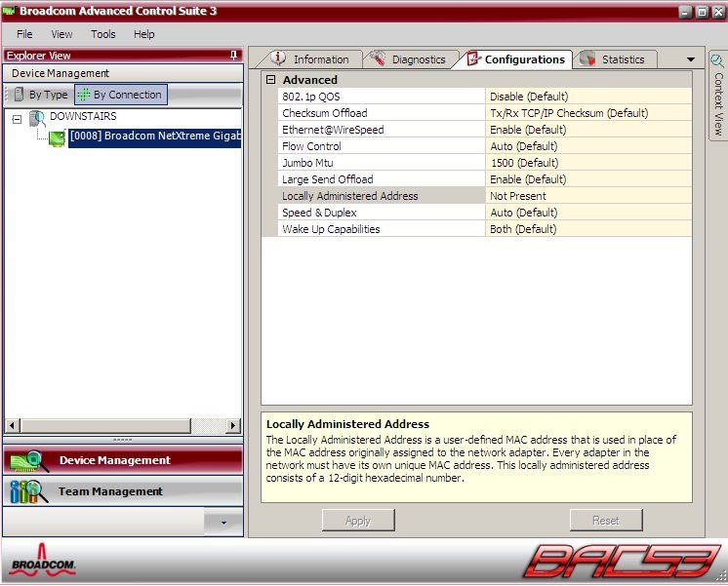The width and height of the screenshot is (728, 586).
Task: Click the Diagnostics tab wrench icon
Action: tap(377, 59)
